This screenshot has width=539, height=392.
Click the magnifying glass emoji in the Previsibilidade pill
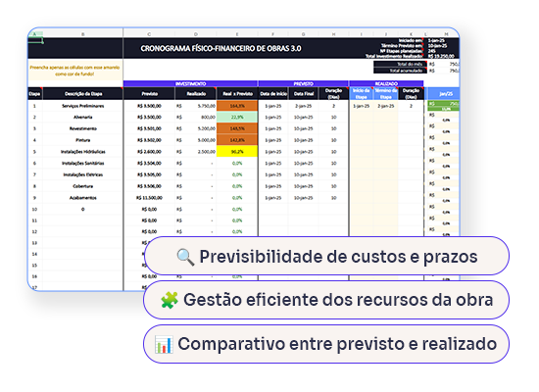(x=185, y=257)
